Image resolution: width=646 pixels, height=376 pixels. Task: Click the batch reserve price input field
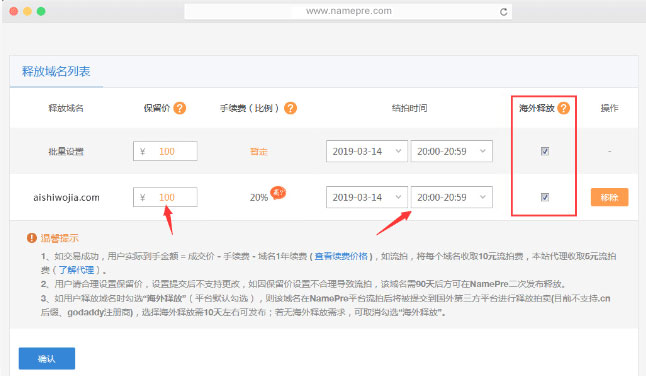click(x=165, y=152)
